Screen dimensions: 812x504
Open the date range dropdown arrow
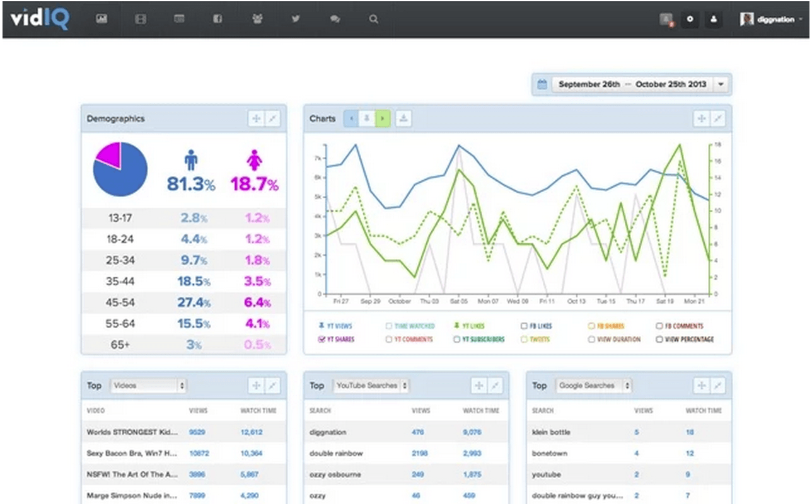[722, 84]
